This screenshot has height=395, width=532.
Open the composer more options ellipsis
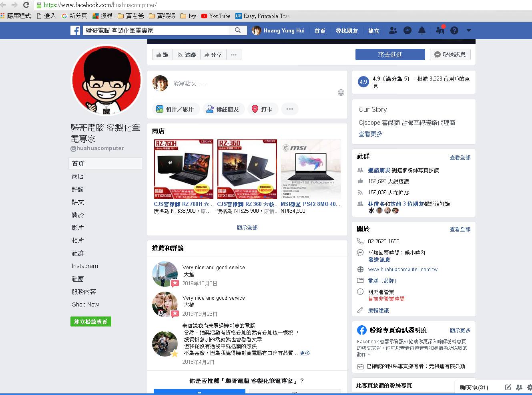pos(290,109)
